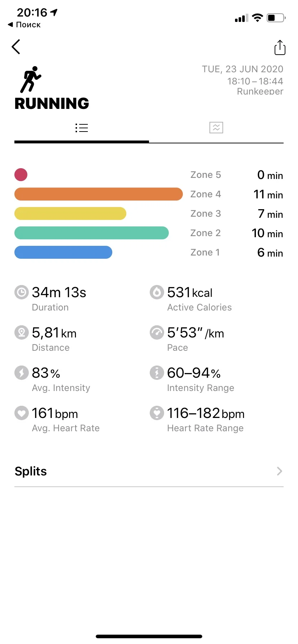Tap the Intensity Range icon
The width and height of the screenshot is (298, 644).
pyautogui.click(x=157, y=373)
